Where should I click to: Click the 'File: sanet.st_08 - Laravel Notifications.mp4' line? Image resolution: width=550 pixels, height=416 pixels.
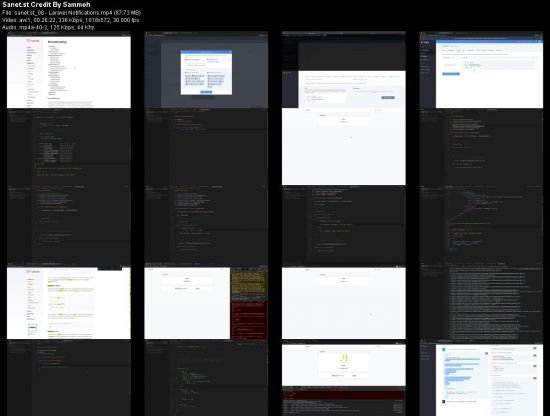coord(72,13)
